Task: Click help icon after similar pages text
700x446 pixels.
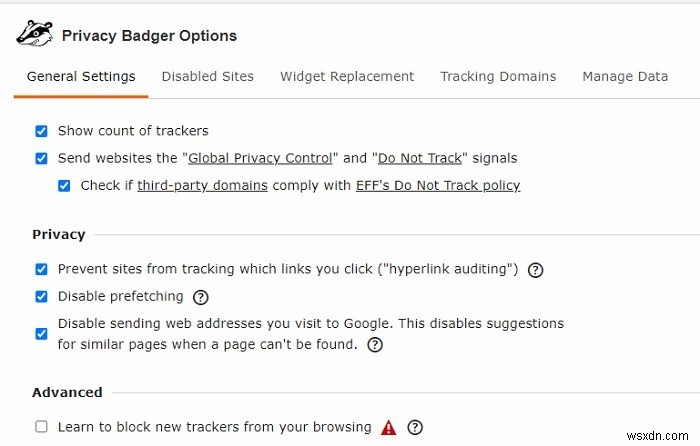Action: (x=375, y=345)
